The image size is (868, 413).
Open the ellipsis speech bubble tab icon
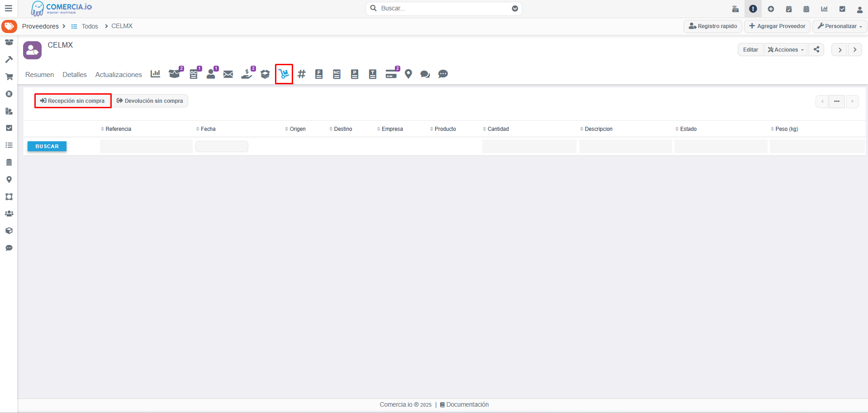coord(443,74)
